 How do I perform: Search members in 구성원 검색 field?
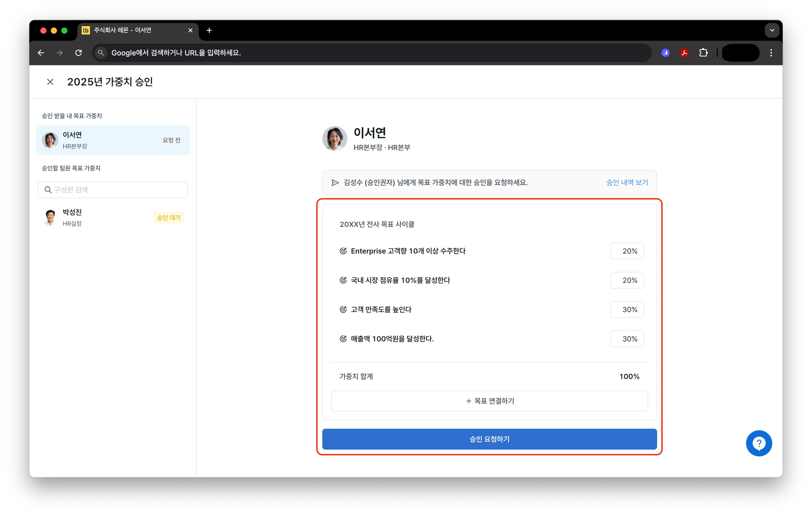click(113, 190)
